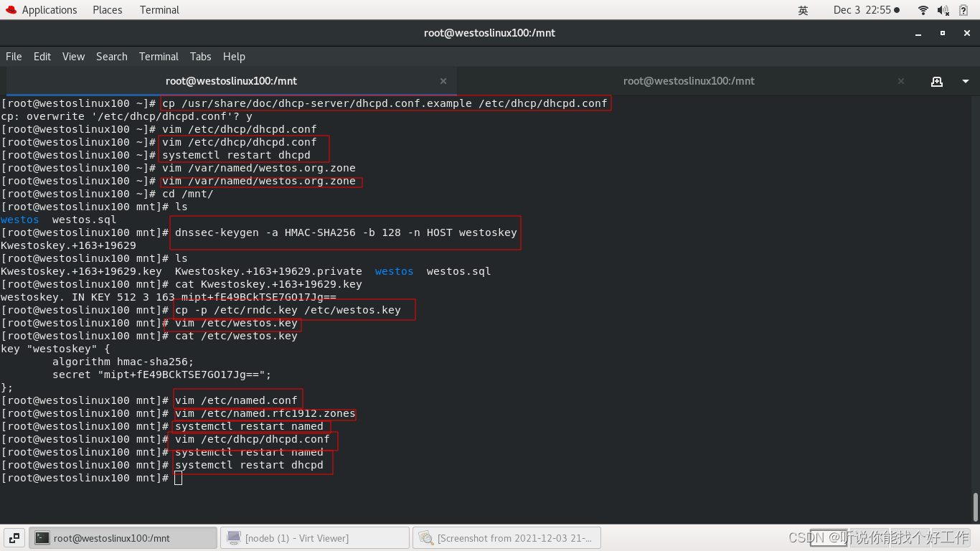This screenshot has height=551, width=980.
Task: Click 'cat Kwestoskey.+163+19629.key' command
Action: [268, 284]
